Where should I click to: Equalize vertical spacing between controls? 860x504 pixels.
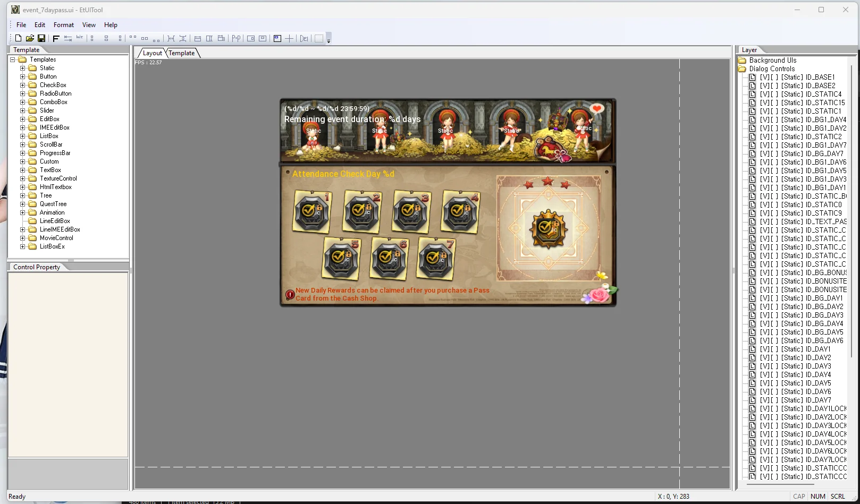tap(183, 38)
